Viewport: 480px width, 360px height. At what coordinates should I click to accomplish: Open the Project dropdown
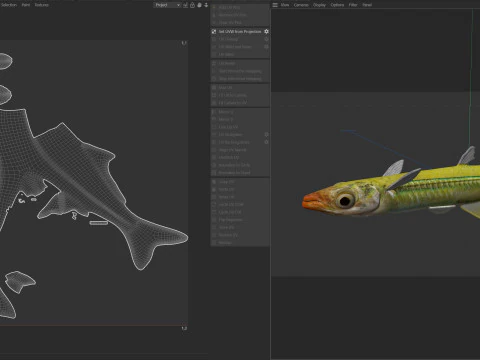coord(167,5)
